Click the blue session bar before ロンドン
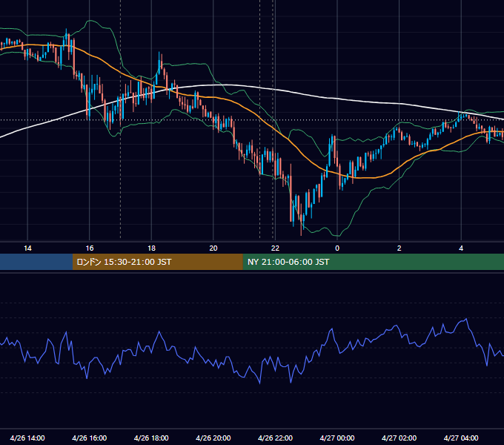 36,262
